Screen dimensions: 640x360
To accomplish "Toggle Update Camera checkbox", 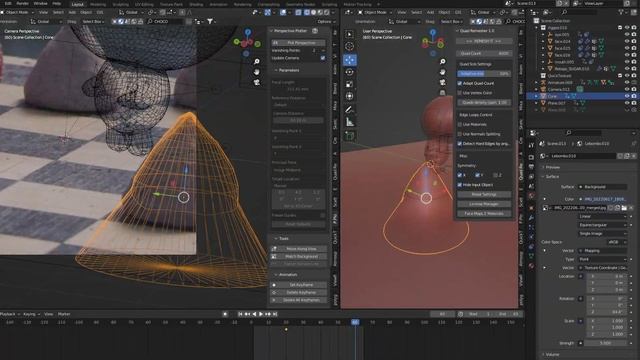I will point(322,58).
